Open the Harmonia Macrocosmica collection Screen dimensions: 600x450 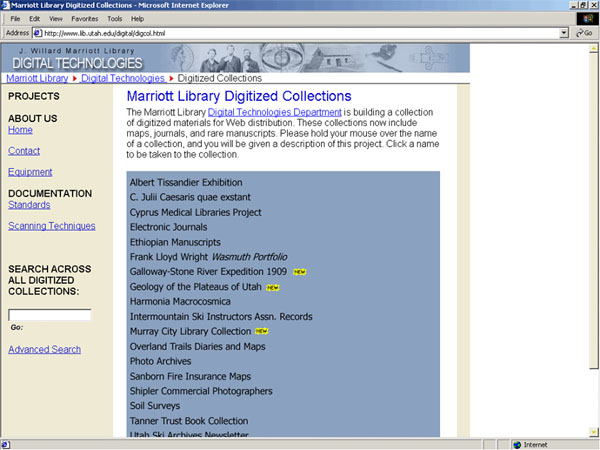[180, 302]
